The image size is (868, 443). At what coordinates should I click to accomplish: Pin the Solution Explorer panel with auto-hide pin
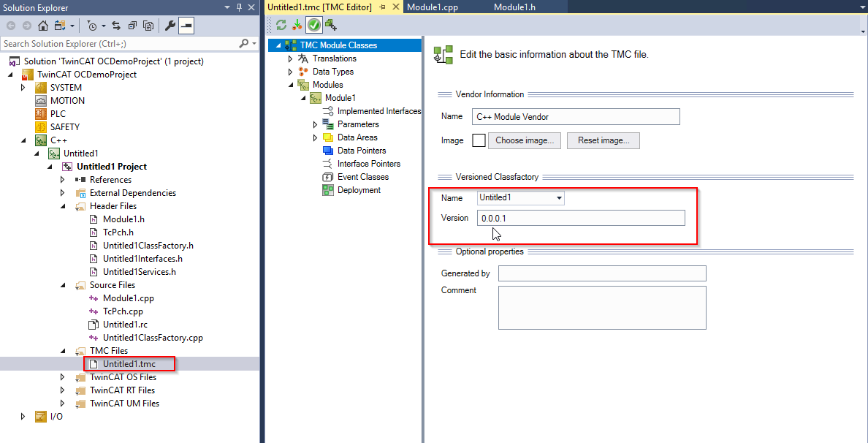(x=239, y=7)
